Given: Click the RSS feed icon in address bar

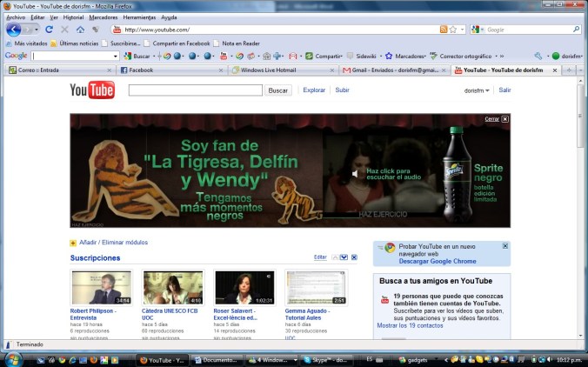Looking at the screenshot, I should coord(444,30).
